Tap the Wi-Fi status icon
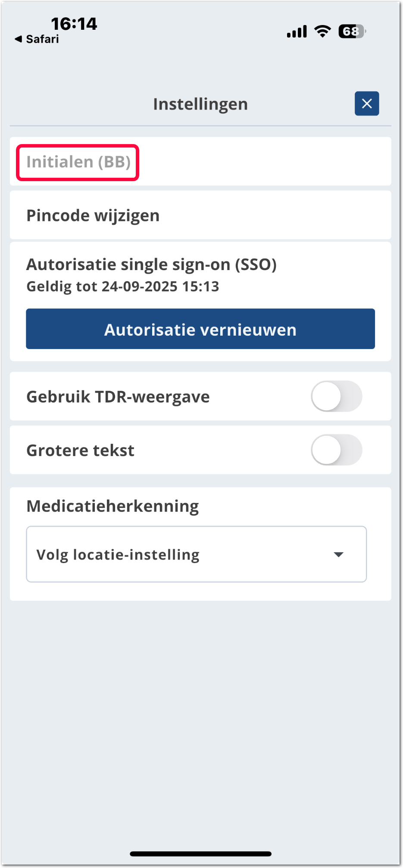The height and width of the screenshot is (868, 403). point(322,31)
